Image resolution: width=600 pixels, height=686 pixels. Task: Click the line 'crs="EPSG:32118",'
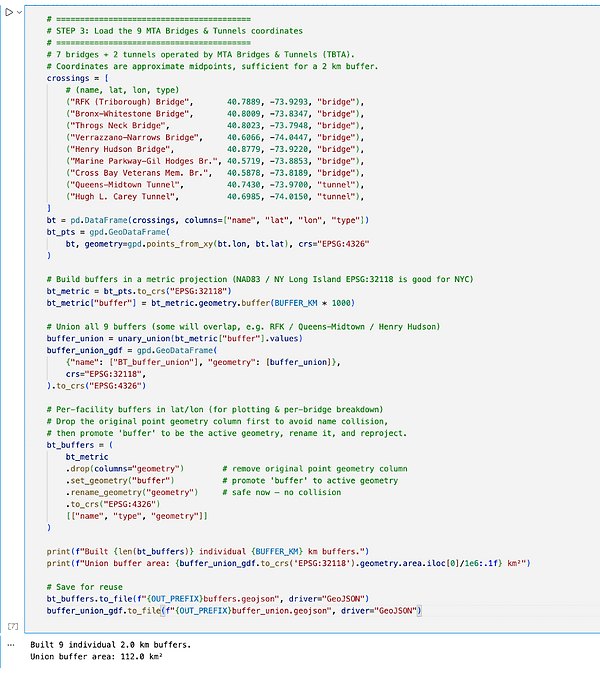[106, 374]
